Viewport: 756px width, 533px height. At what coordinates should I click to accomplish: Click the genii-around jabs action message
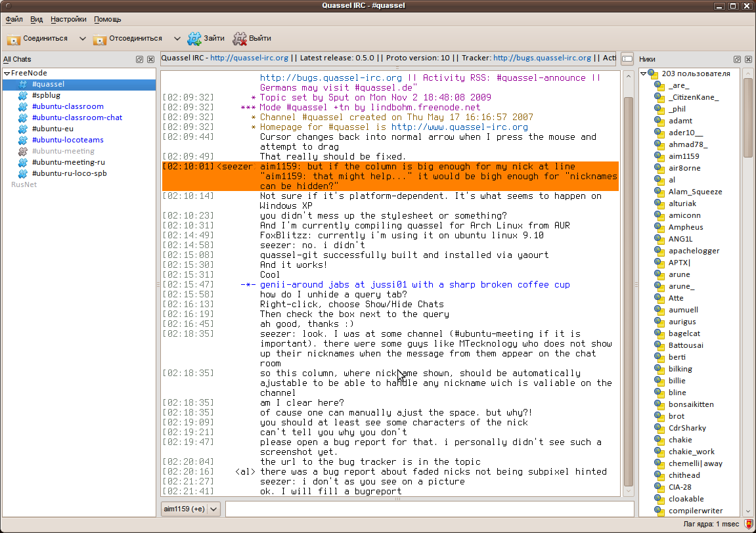pyautogui.click(x=414, y=285)
